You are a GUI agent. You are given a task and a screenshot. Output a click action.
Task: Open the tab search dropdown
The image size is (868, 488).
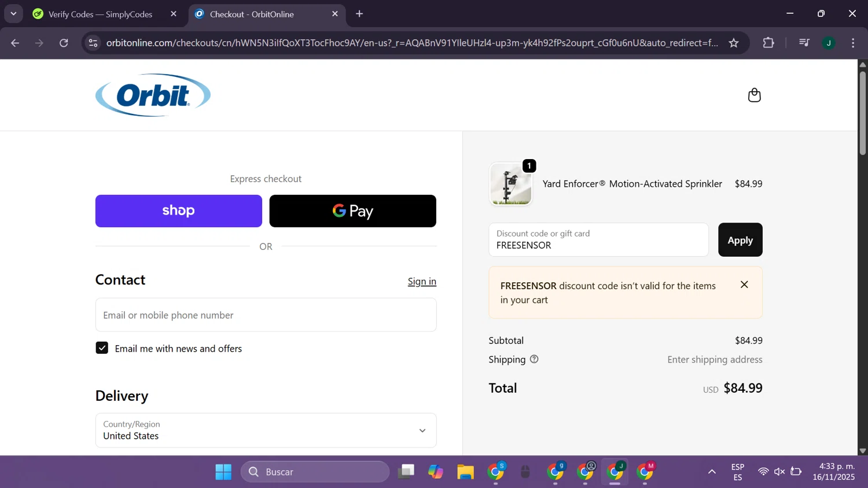tap(13, 14)
